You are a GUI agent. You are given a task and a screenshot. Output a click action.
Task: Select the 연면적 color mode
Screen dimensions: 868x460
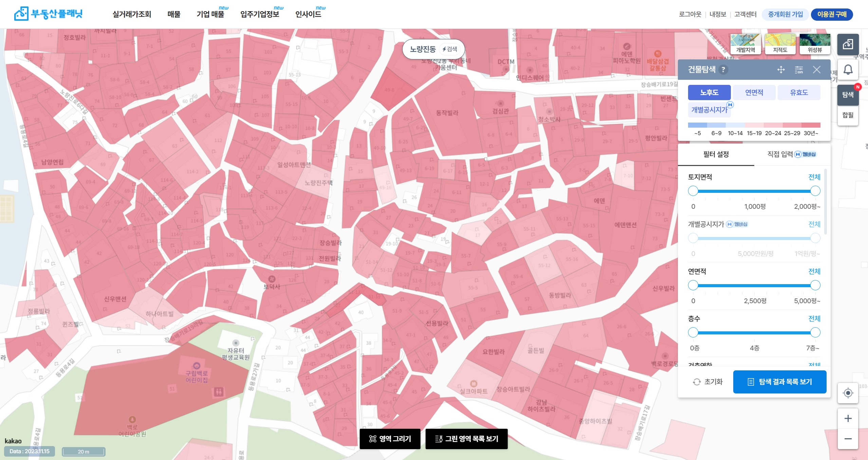coord(754,92)
